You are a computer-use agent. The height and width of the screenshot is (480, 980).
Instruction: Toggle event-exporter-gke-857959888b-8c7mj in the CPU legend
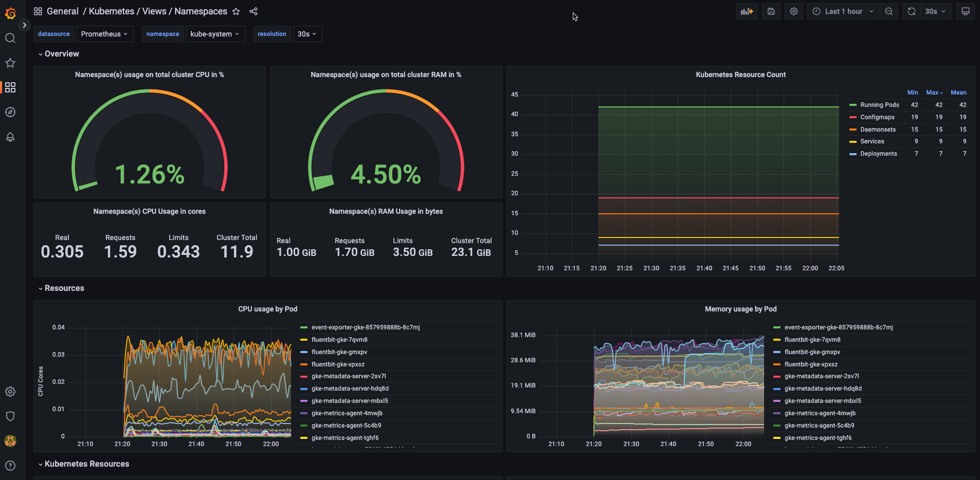tap(366, 327)
